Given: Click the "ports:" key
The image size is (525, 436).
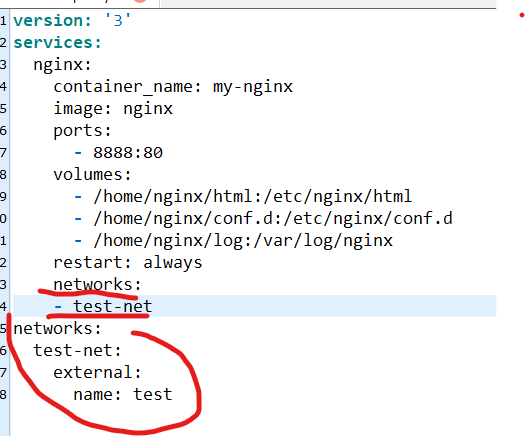Looking at the screenshot, I should tap(82, 131).
